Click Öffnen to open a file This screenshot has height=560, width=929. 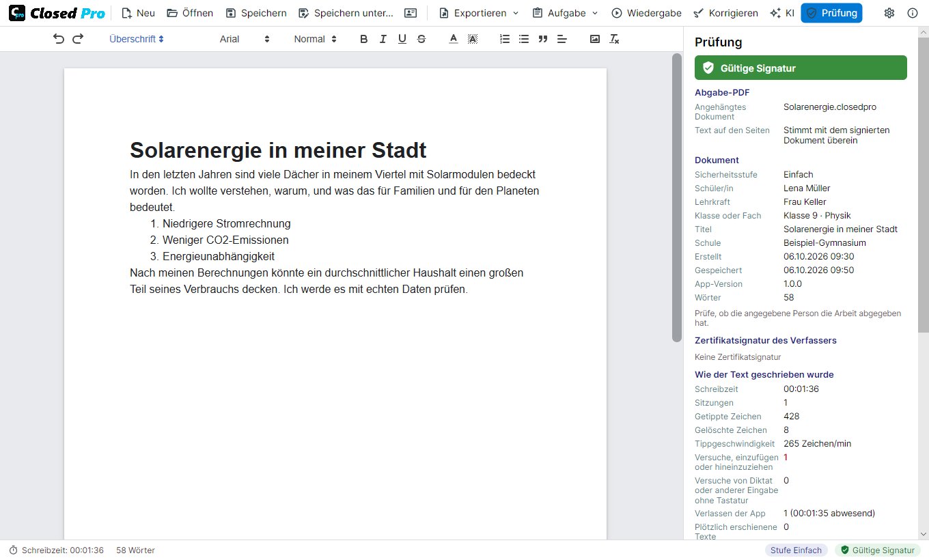tap(190, 13)
